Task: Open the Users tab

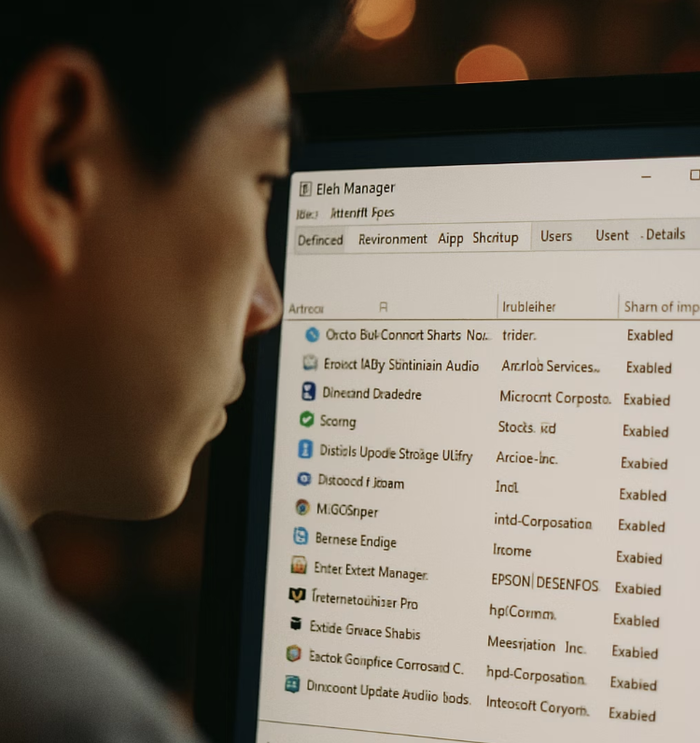Action: [556, 236]
